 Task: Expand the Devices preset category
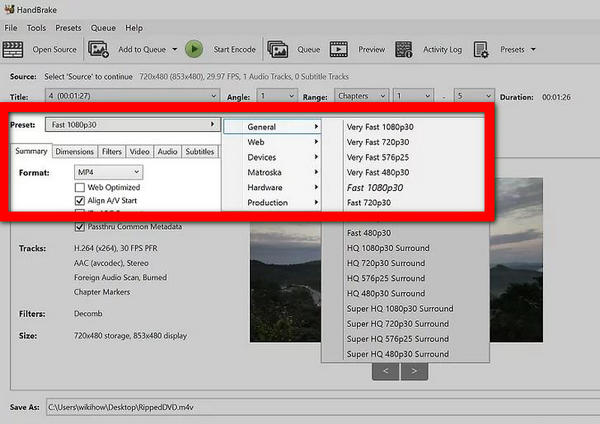pos(272,157)
